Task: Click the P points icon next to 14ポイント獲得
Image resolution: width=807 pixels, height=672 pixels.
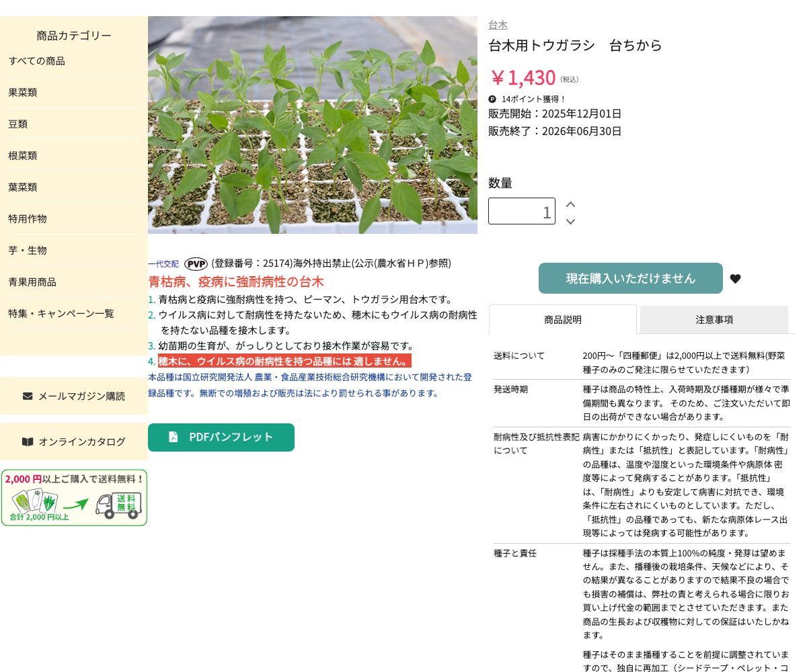Action: click(x=493, y=99)
